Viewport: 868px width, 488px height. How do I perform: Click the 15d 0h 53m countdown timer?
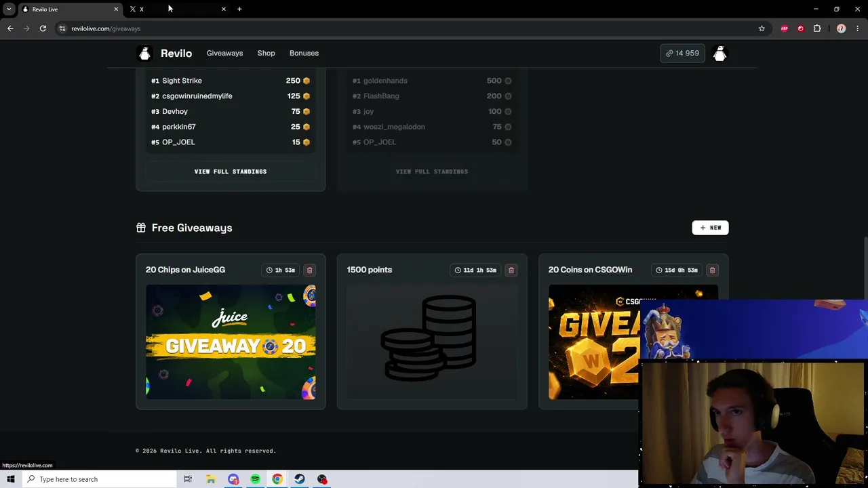coord(677,270)
